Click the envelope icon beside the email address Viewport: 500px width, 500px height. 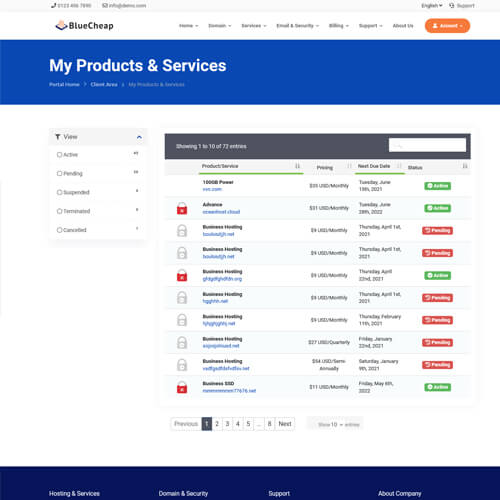point(105,6)
